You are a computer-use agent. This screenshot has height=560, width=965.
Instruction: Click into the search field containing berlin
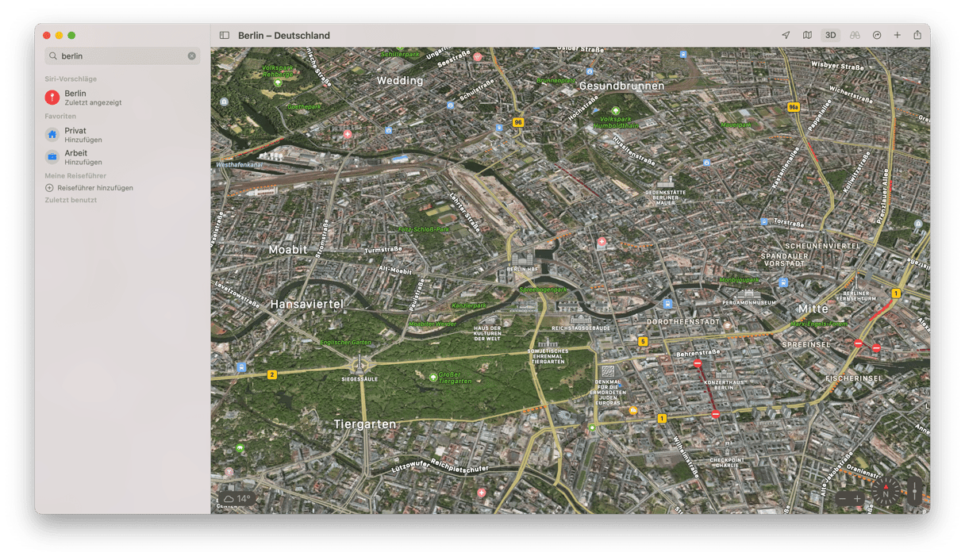coord(122,56)
